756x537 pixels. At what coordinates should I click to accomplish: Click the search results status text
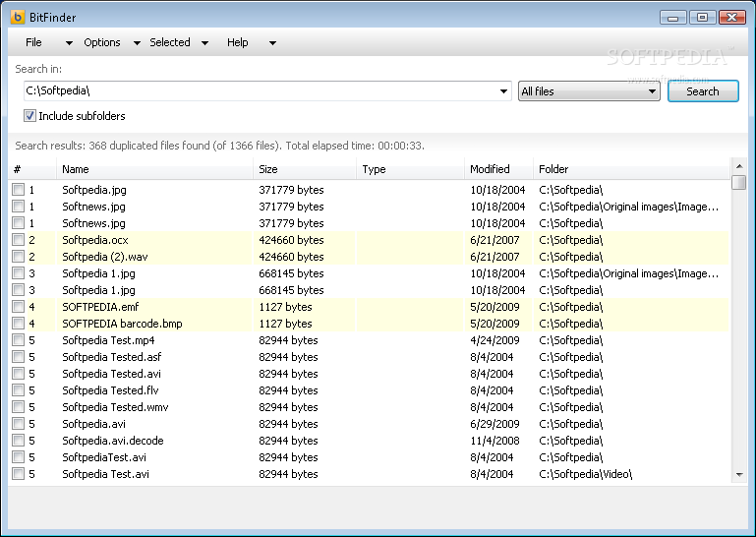tap(220, 146)
